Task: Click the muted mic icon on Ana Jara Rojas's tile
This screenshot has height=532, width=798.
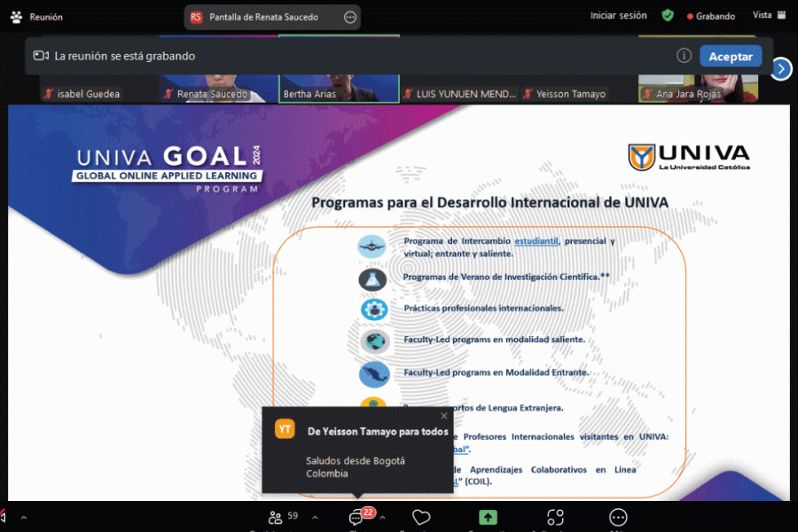Action: click(x=647, y=94)
